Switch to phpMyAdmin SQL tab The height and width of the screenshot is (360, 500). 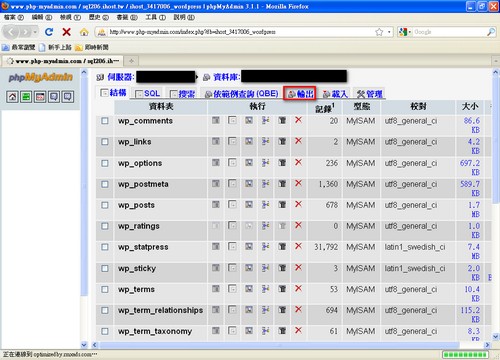point(148,94)
